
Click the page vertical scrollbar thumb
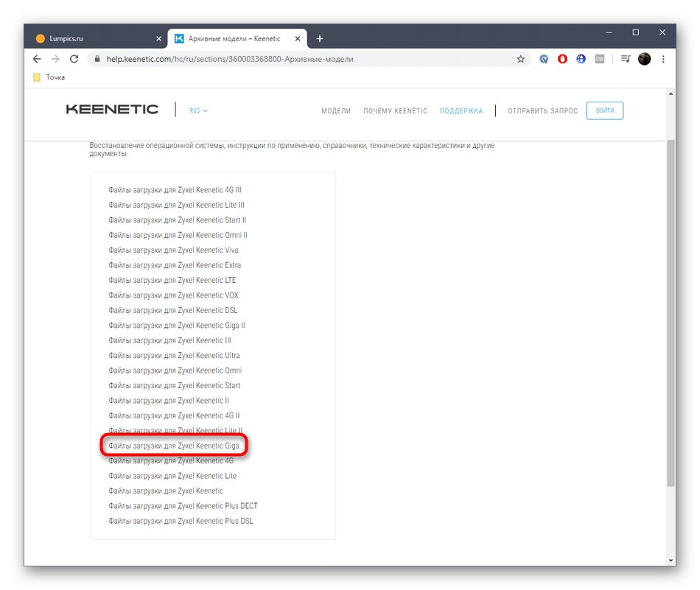coord(671,313)
